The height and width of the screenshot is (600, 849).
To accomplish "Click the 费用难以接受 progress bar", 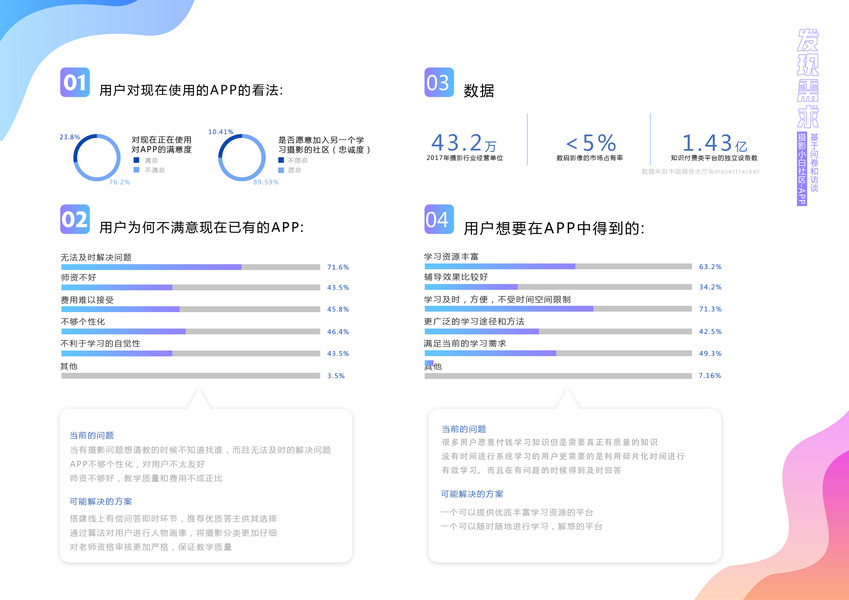I will (191, 309).
